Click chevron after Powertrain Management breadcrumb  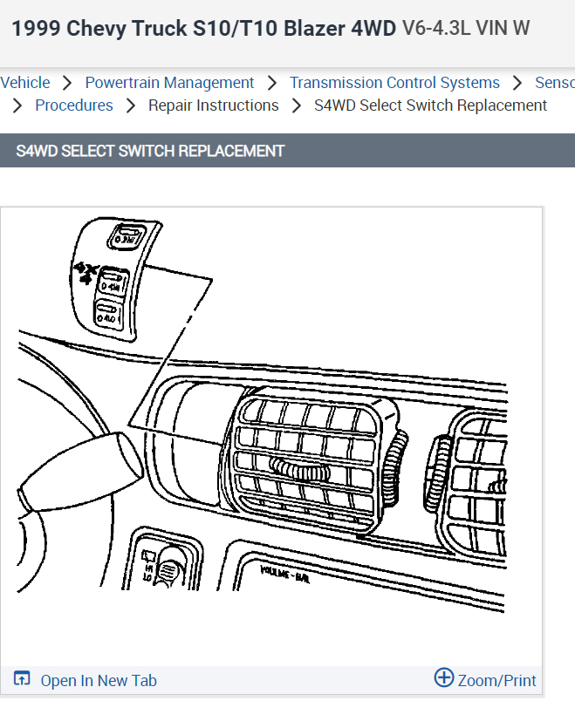point(272,83)
